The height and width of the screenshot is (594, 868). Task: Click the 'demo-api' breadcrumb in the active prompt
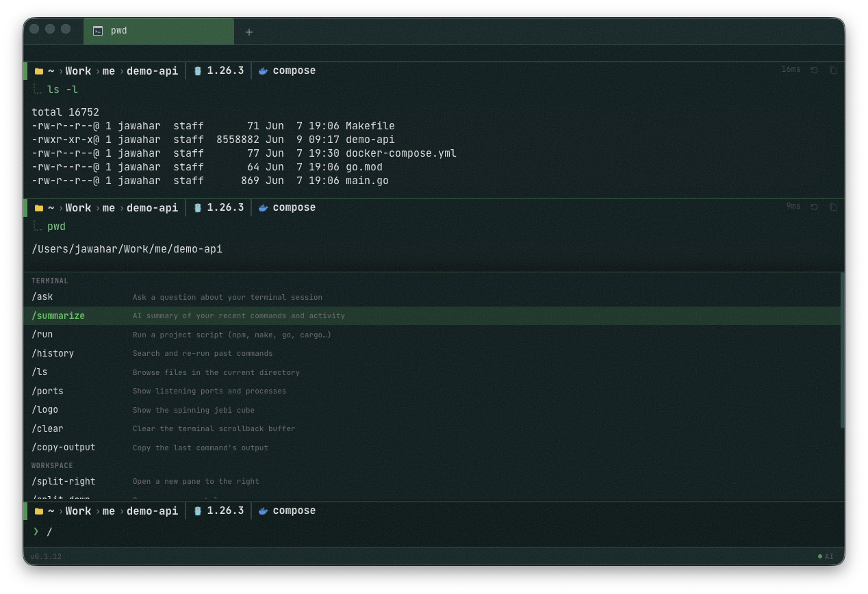[x=152, y=511]
